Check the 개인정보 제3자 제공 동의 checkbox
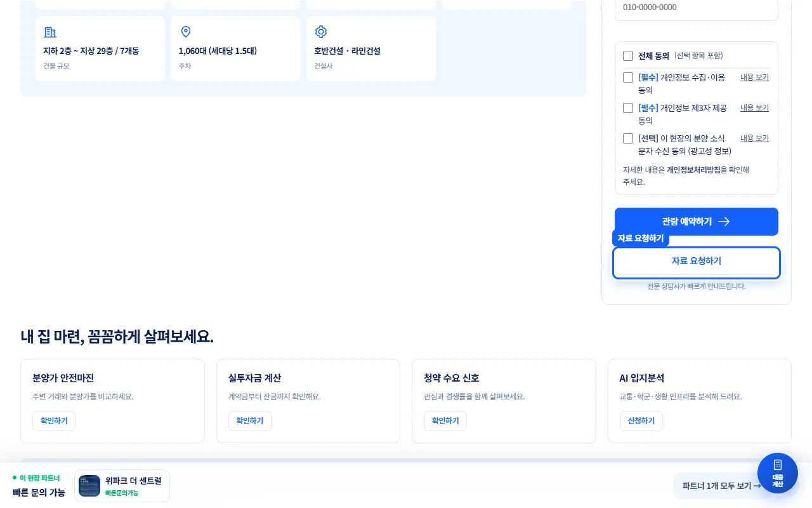Image resolution: width=812 pixels, height=508 pixels. tap(628, 108)
